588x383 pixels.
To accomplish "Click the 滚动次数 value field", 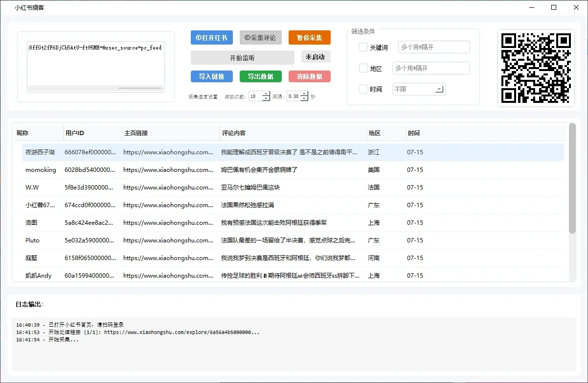I will 255,96.
